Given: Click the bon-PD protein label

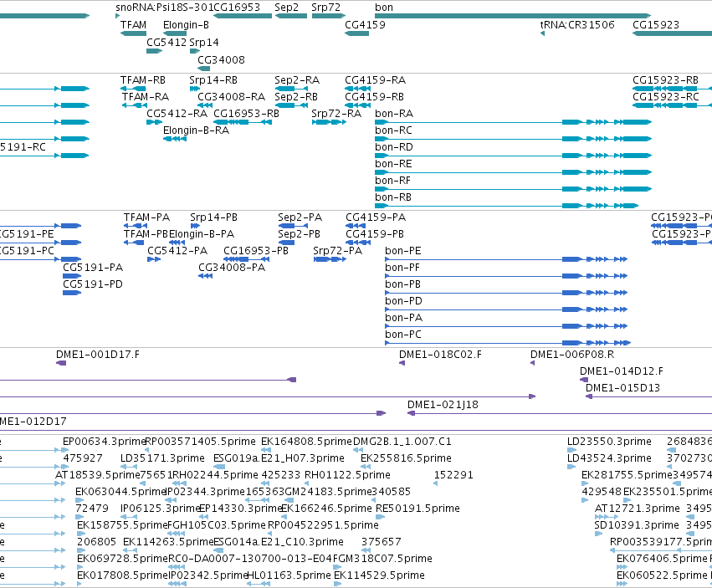Looking at the screenshot, I should (x=403, y=301).
